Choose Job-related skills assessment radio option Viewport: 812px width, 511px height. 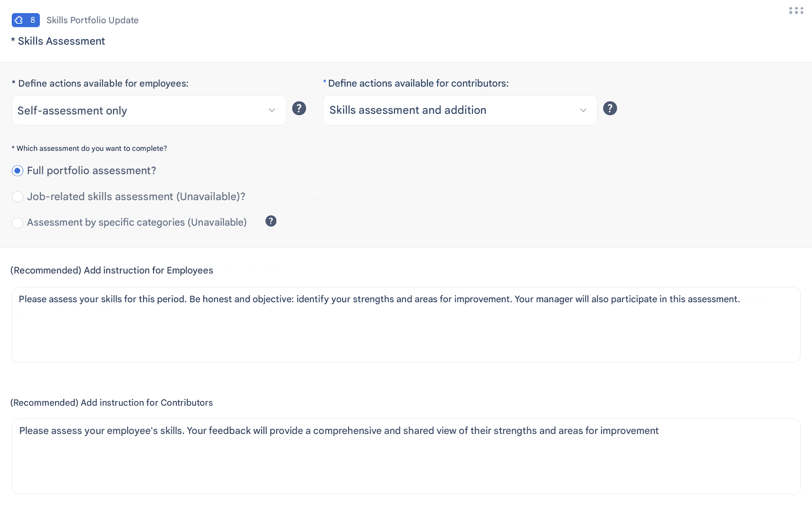click(17, 197)
